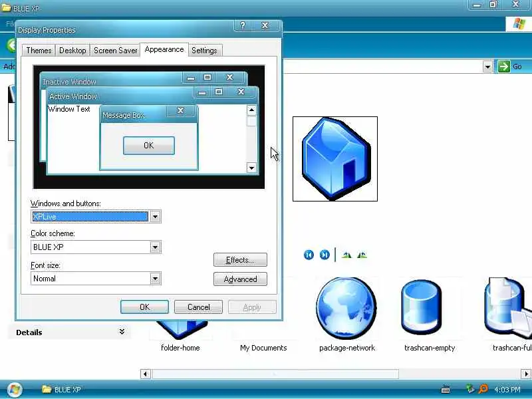Rotate image clockwise icon

(x=346, y=255)
